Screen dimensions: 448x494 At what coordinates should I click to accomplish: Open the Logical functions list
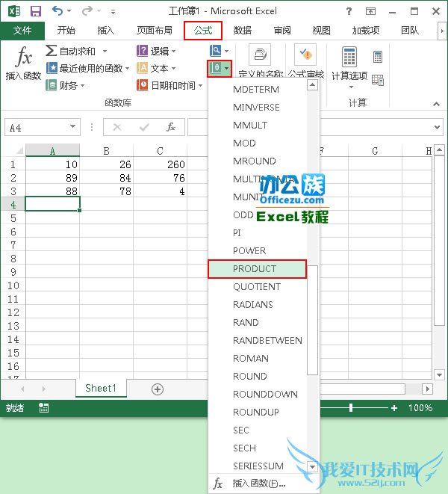156,51
